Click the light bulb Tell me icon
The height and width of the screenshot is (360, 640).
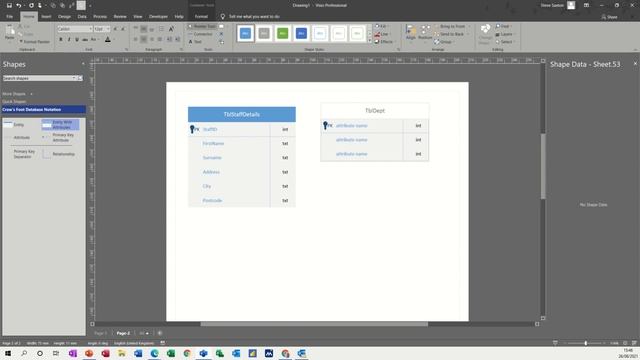click(222, 17)
